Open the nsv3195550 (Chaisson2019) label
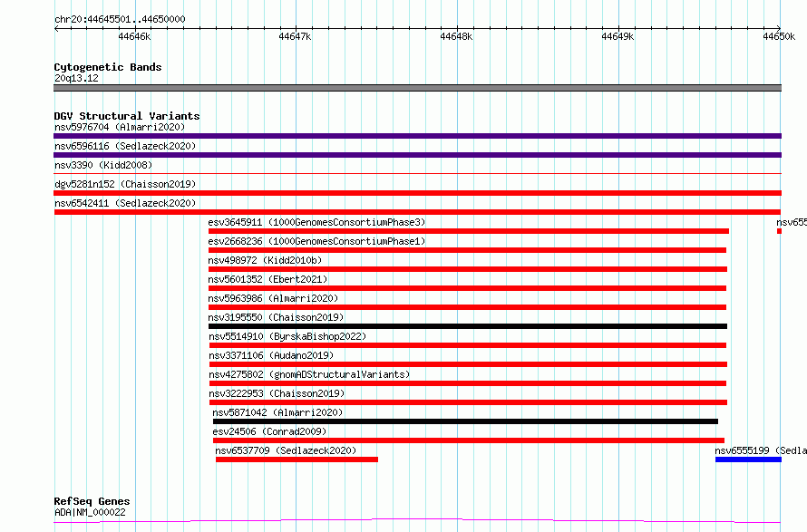 [x=276, y=317]
